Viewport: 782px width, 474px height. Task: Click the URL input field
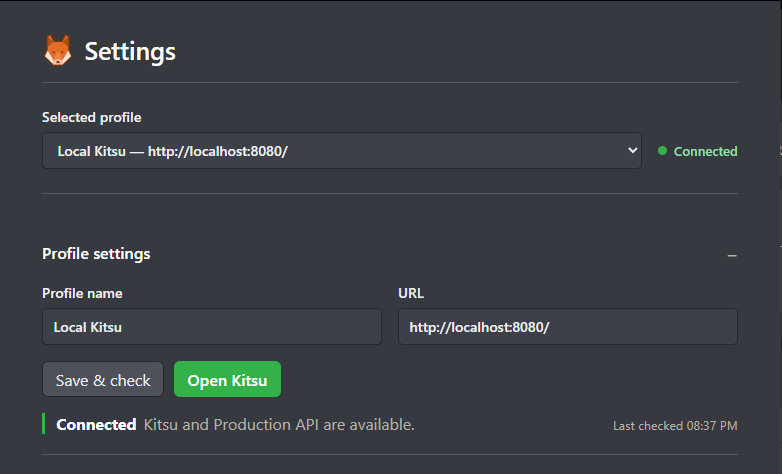point(568,327)
